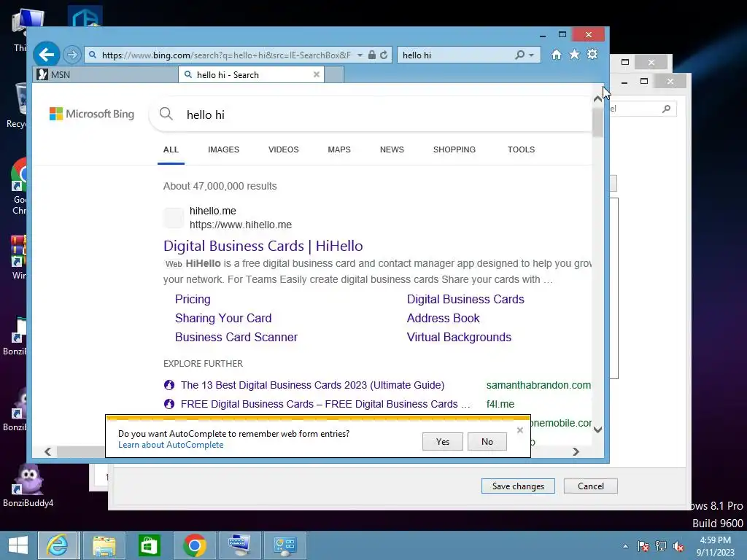Open Google Chrome from the taskbar

[194, 545]
